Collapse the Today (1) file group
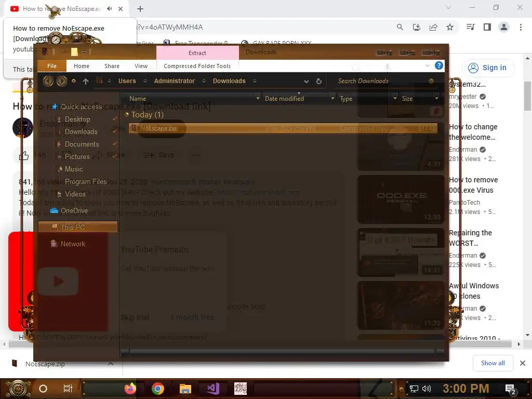Screen dimensions: 532x399 point(127,114)
